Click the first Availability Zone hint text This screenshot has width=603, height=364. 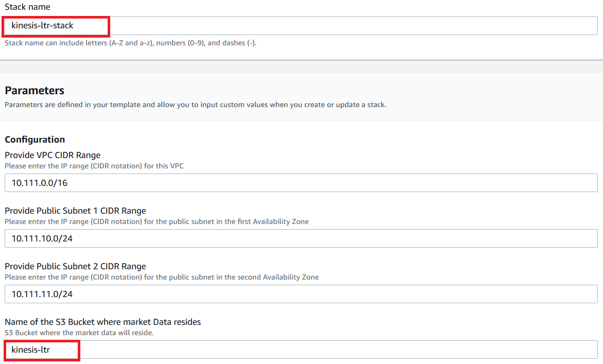click(157, 222)
